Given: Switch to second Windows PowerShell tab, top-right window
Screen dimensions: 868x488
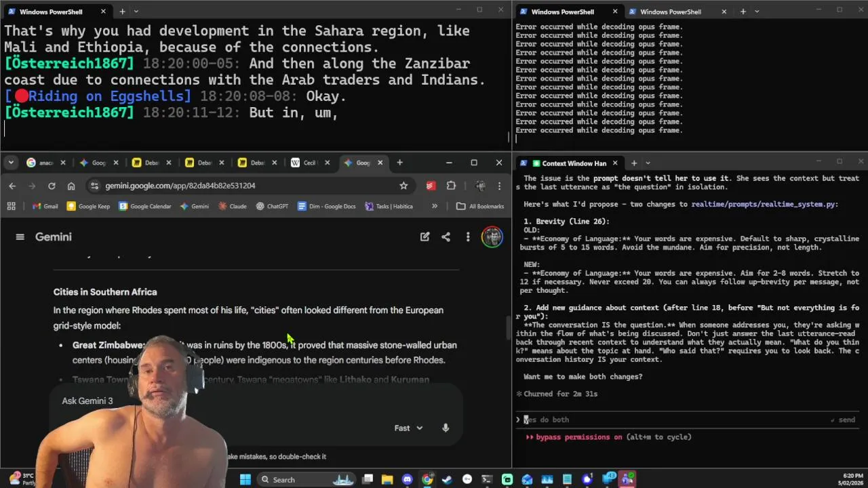Looking at the screenshot, I should tap(677, 12).
